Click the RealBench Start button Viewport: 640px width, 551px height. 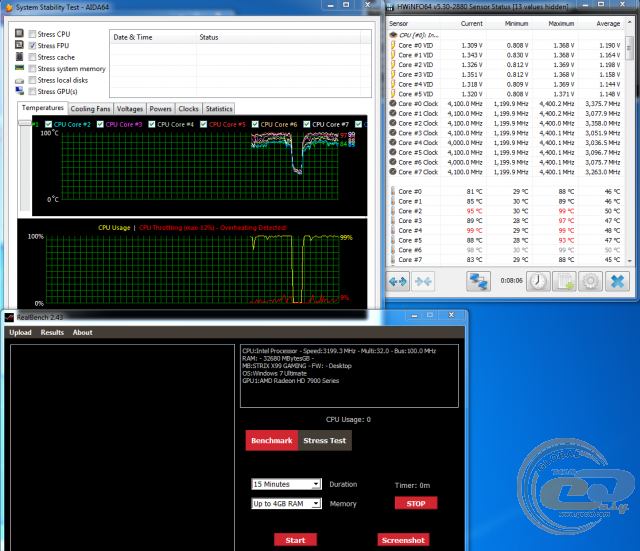point(295,540)
